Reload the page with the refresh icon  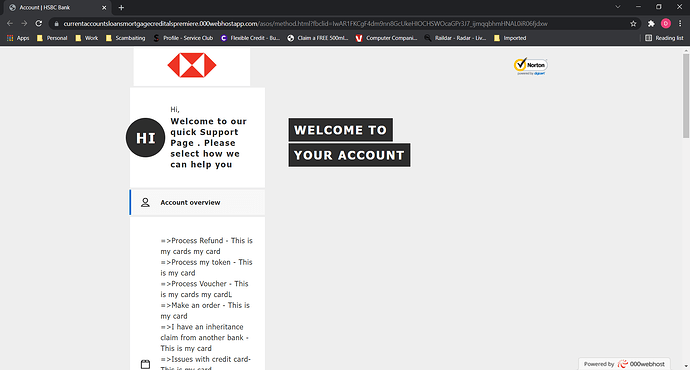point(39,23)
